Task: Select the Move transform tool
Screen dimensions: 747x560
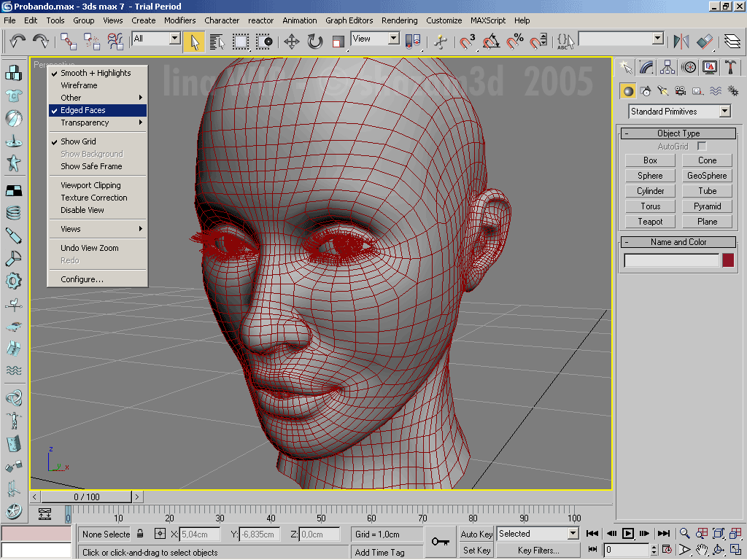Action: [292, 41]
